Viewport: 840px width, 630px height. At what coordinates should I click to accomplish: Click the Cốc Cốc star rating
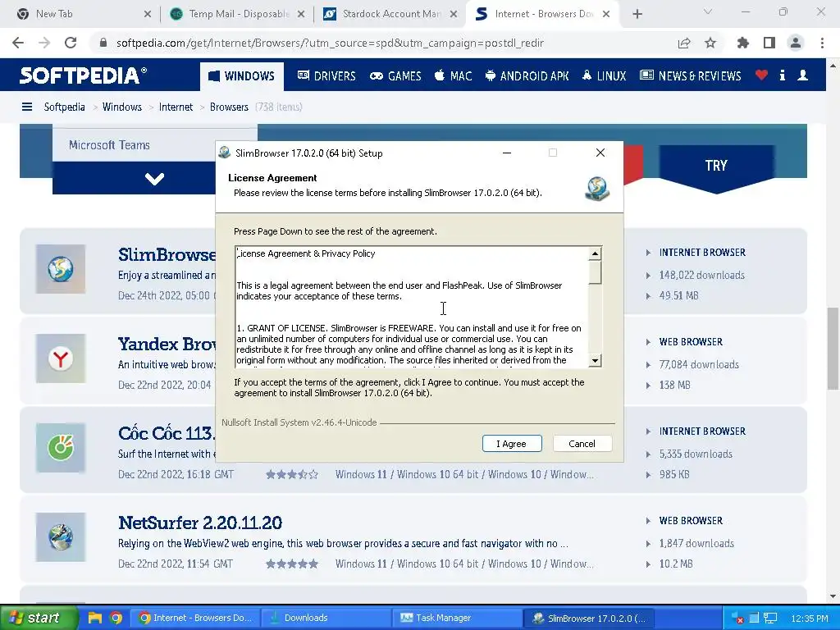292,474
